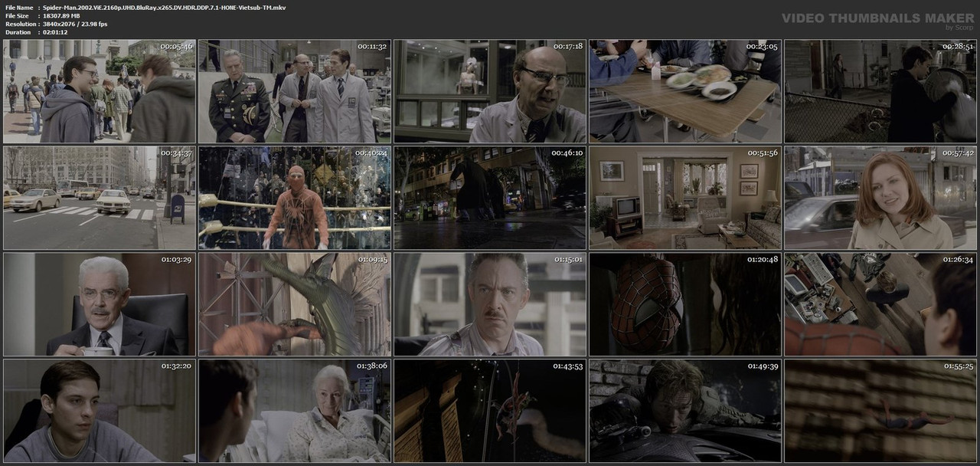Select the thumbnail timestamped 01:32:20
The height and width of the screenshot is (466, 980).
click(x=100, y=411)
